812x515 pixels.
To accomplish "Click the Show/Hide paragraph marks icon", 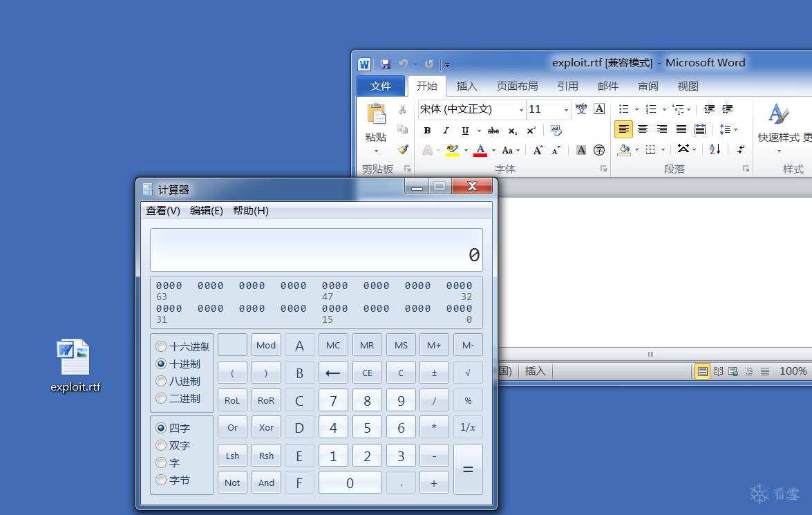I will coord(741,149).
